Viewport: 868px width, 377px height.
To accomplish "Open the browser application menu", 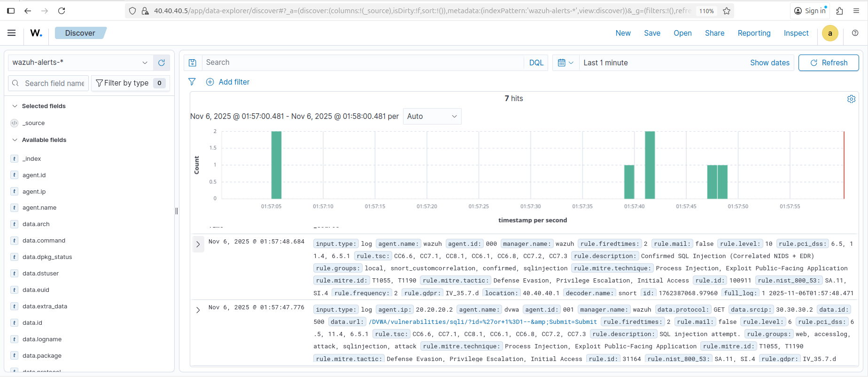I will click(x=856, y=11).
